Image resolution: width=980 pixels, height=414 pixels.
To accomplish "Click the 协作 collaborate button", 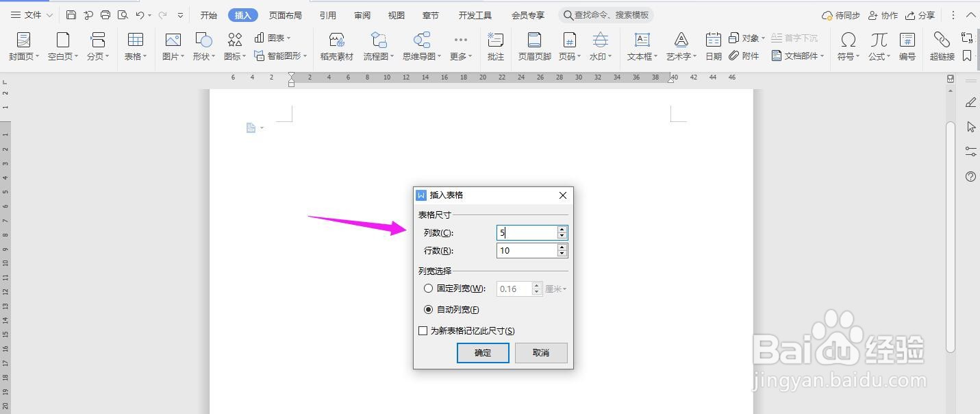I will click(883, 15).
